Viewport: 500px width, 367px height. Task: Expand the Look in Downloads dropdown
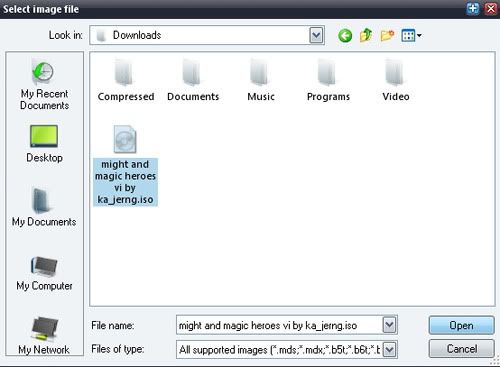[x=316, y=35]
